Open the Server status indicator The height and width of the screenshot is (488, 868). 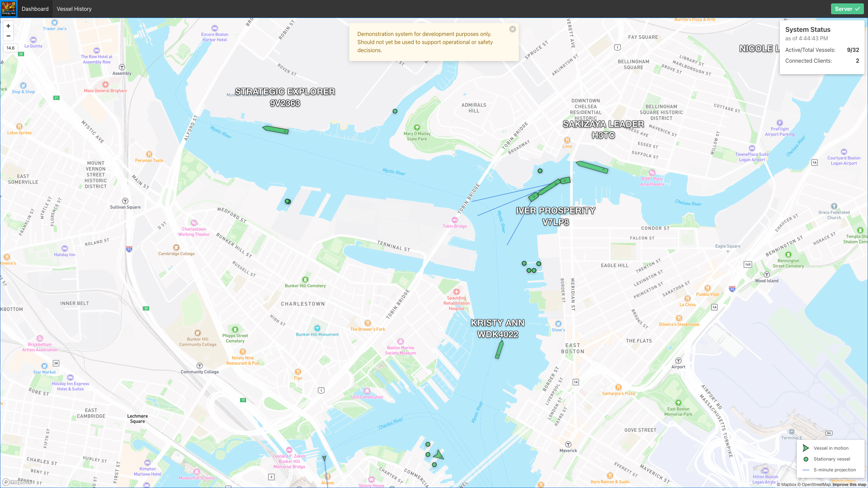[x=847, y=8]
